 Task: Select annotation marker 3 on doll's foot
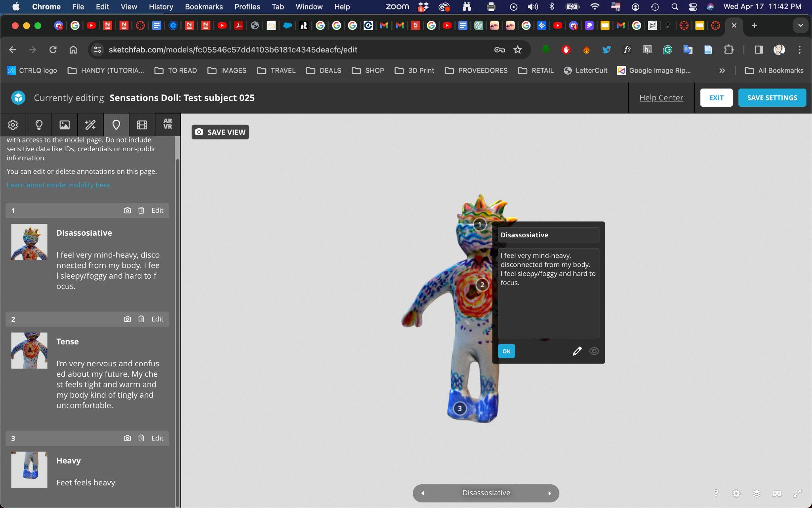[x=460, y=408]
